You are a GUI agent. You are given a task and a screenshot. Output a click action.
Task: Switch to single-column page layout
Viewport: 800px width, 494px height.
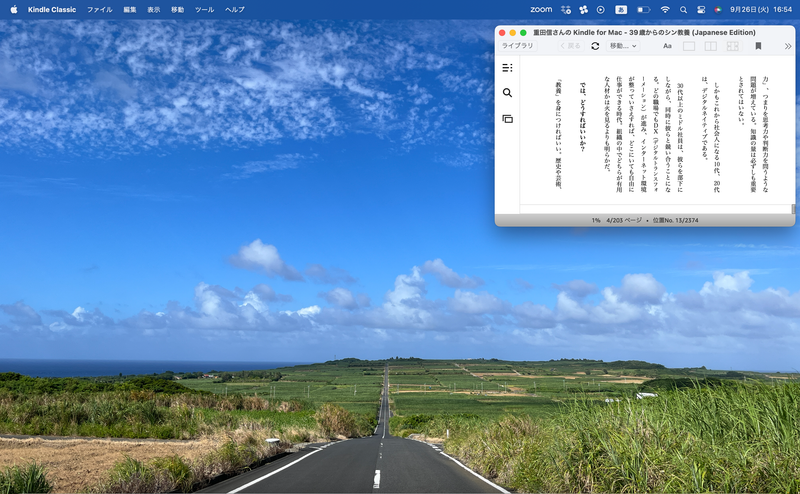[689, 46]
